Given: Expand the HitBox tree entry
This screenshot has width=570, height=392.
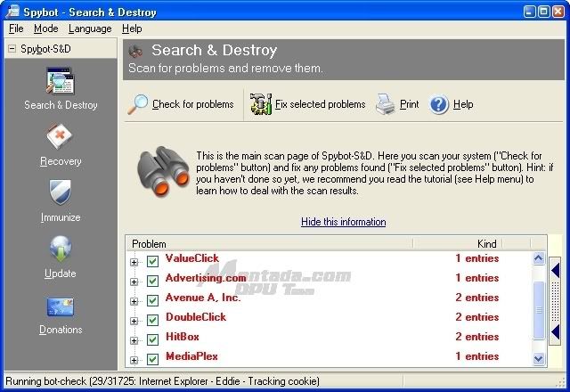Looking at the screenshot, I should click(134, 340).
